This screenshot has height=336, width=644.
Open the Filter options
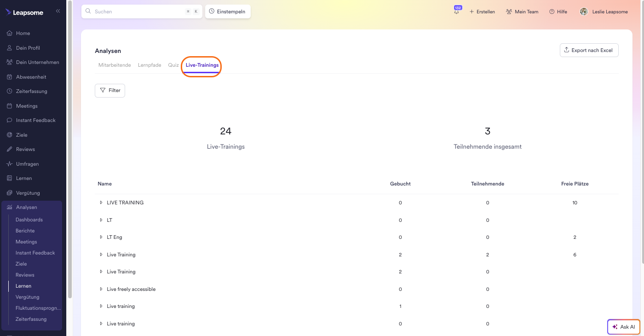pyautogui.click(x=110, y=90)
